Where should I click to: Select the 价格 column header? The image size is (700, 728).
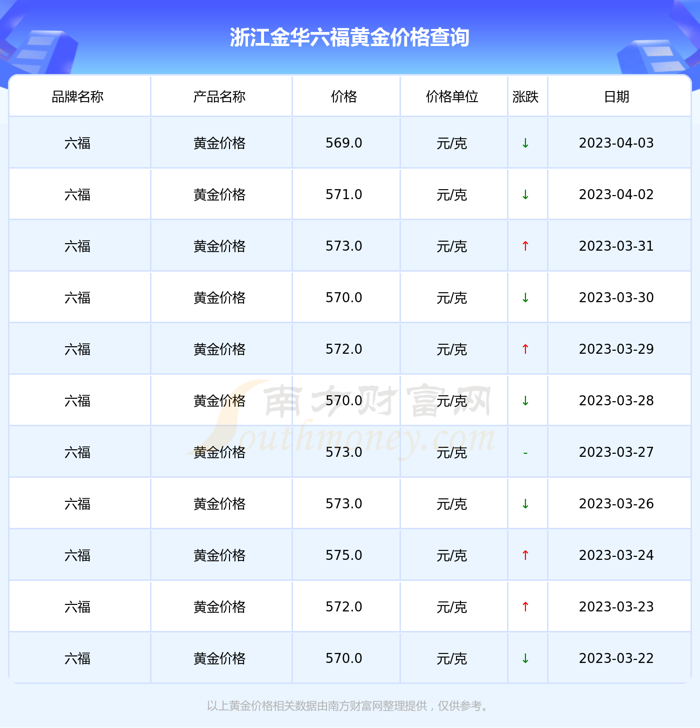click(344, 97)
